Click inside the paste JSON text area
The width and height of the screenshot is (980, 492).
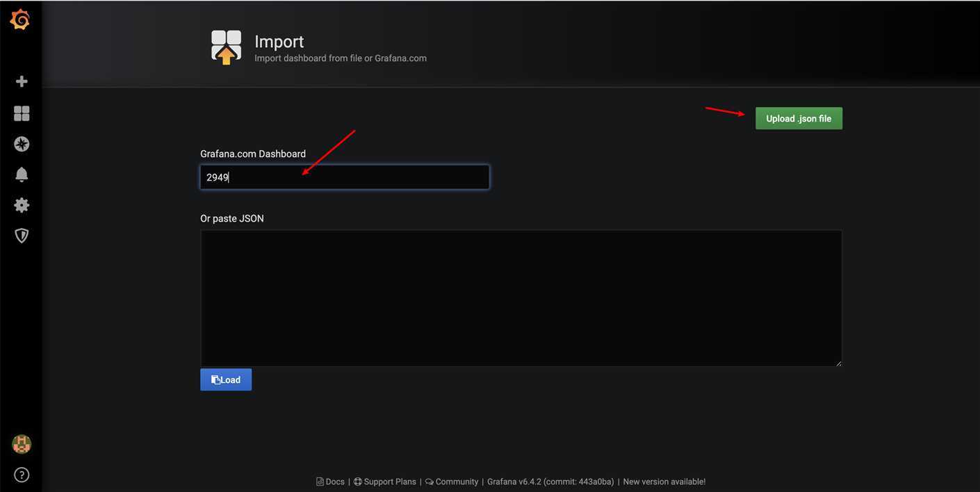tap(521, 297)
